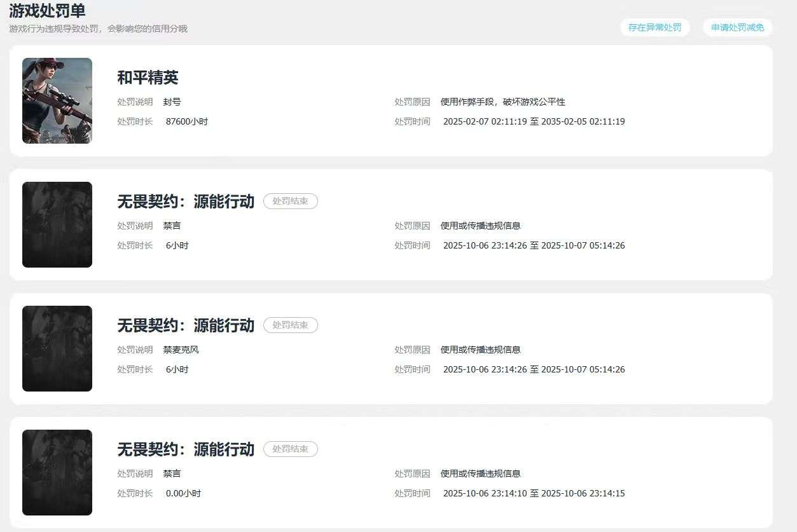Click the 游戏处罚单 page heading
This screenshot has height=532, width=797.
pyautogui.click(x=47, y=11)
